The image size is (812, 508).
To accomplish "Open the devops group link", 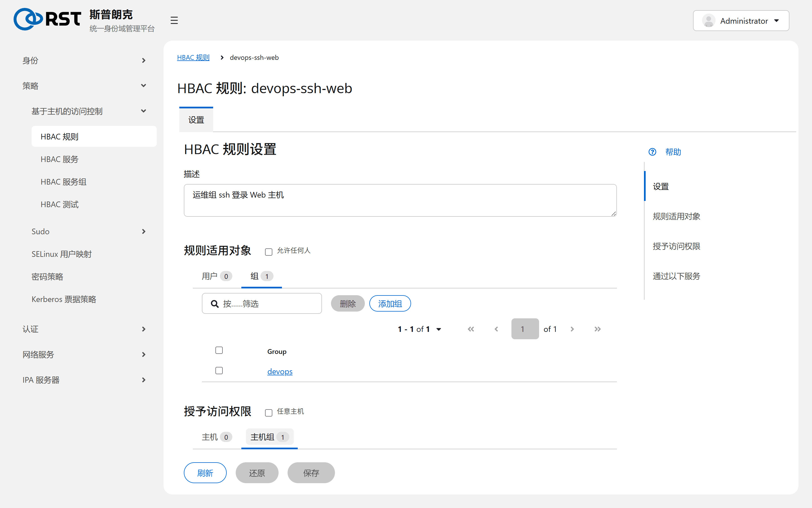I will coord(280,371).
